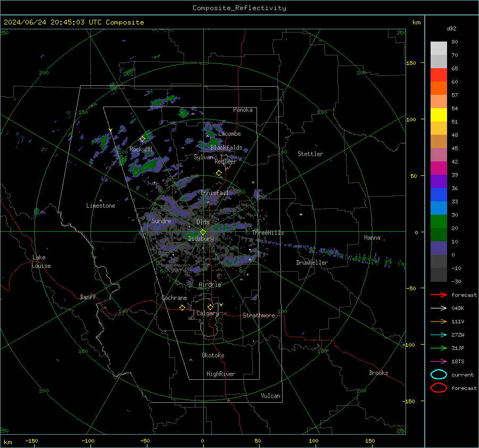The width and height of the screenshot is (479, 448).
Task: Click the white asterisk marker above Limestone
Action: [101, 201]
